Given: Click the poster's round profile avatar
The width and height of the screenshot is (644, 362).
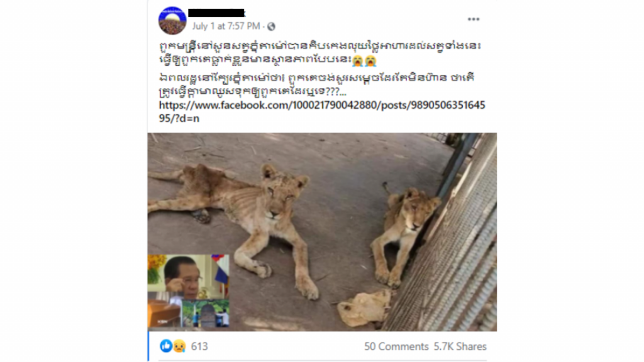Looking at the screenshot, I should 172,21.
